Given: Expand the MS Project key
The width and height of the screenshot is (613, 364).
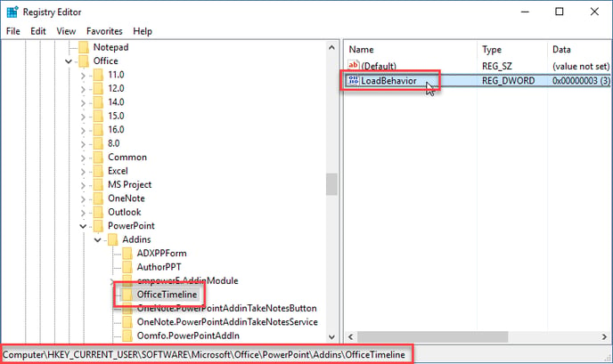Looking at the screenshot, I should coord(83,185).
